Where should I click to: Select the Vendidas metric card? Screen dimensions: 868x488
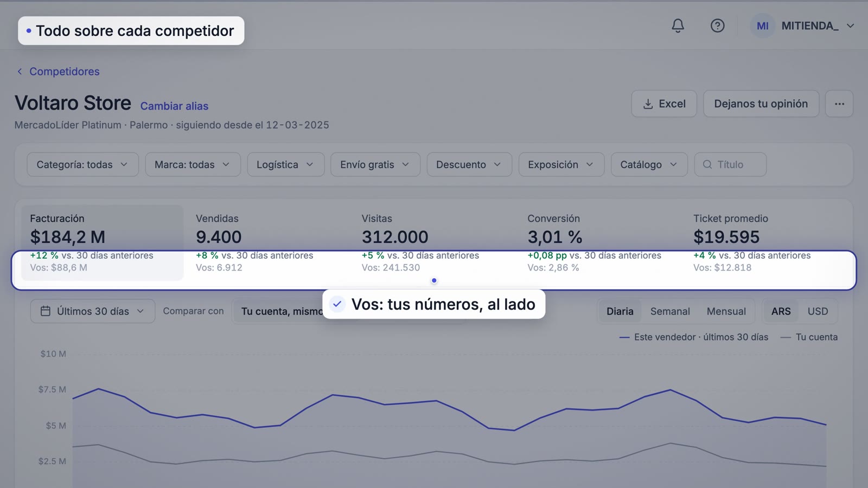[x=268, y=242]
